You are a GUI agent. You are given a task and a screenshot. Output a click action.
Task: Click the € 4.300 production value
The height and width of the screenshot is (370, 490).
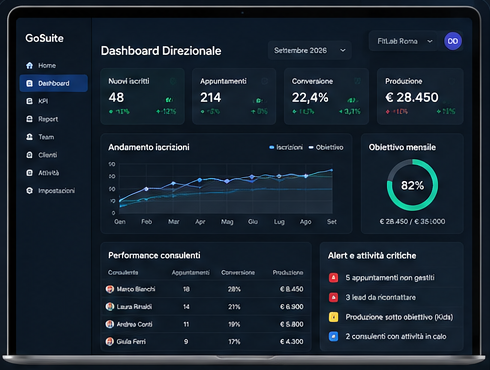292,341
